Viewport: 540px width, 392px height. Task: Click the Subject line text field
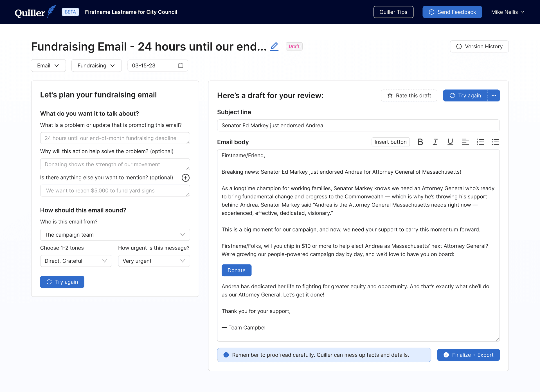(x=358, y=125)
